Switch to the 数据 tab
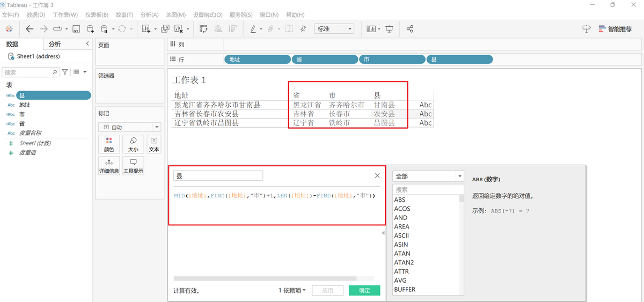Viewport: 644px width, 302px height. (12, 44)
